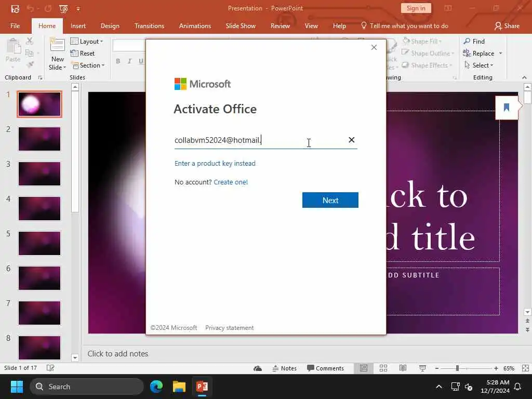Open the Privacy statement link

click(229, 328)
